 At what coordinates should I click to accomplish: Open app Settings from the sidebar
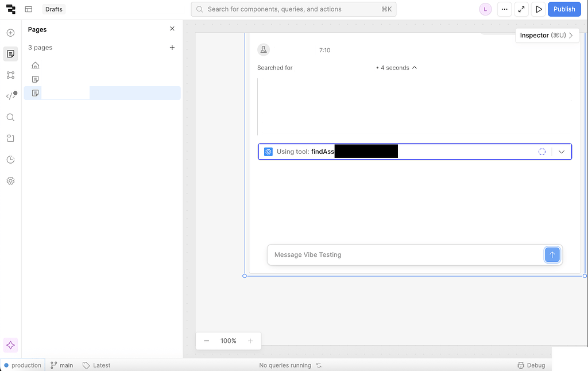[x=10, y=180]
